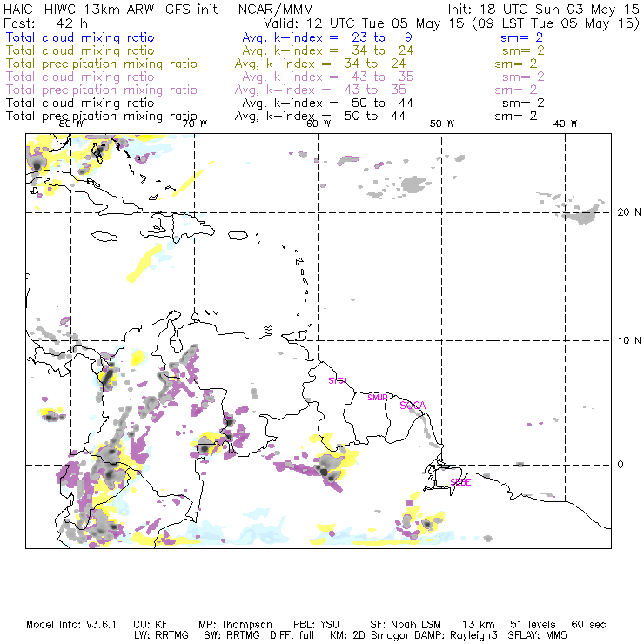Select the blue "Avg, k-index = 23 to 9" text

pyautogui.click(x=327, y=37)
